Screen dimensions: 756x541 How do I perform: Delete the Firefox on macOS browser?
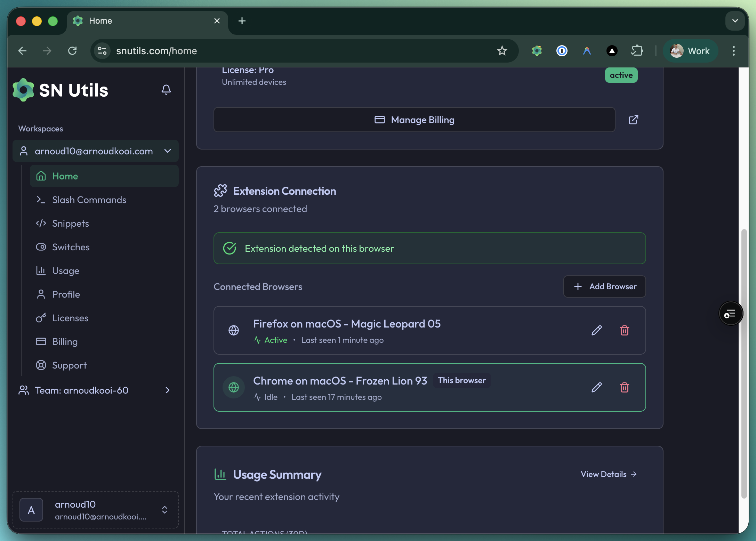625,330
